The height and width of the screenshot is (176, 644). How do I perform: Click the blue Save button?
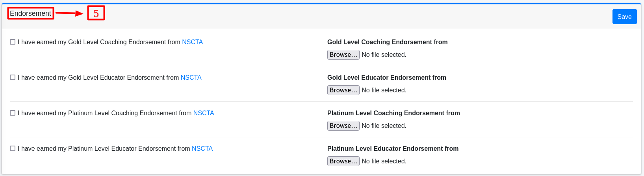pos(624,17)
